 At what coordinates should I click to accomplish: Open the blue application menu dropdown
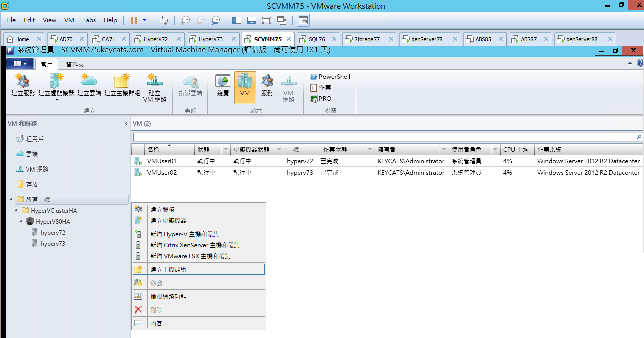click(x=20, y=64)
